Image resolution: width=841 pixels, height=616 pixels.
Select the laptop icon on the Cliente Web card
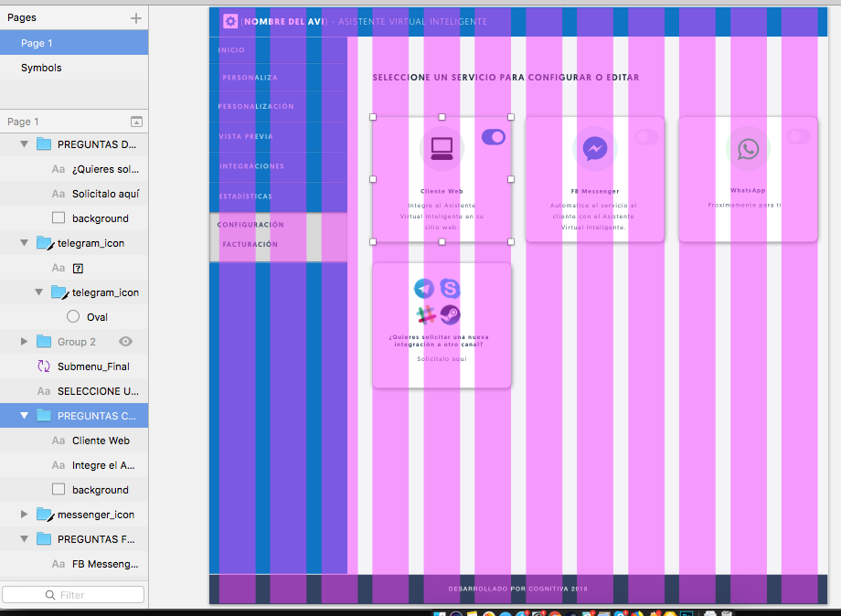pyautogui.click(x=442, y=148)
